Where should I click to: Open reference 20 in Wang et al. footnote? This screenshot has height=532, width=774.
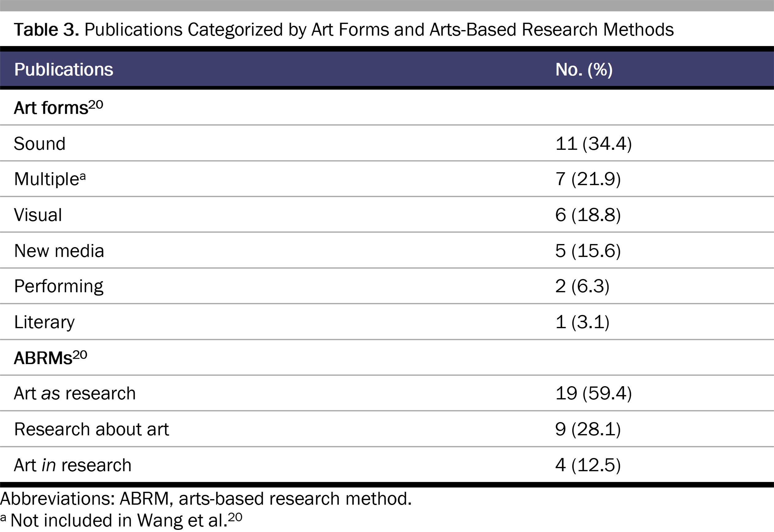tap(235, 517)
